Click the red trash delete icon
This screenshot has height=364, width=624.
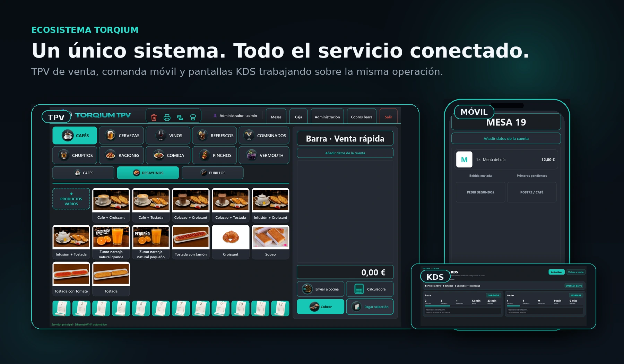coord(154,118)
